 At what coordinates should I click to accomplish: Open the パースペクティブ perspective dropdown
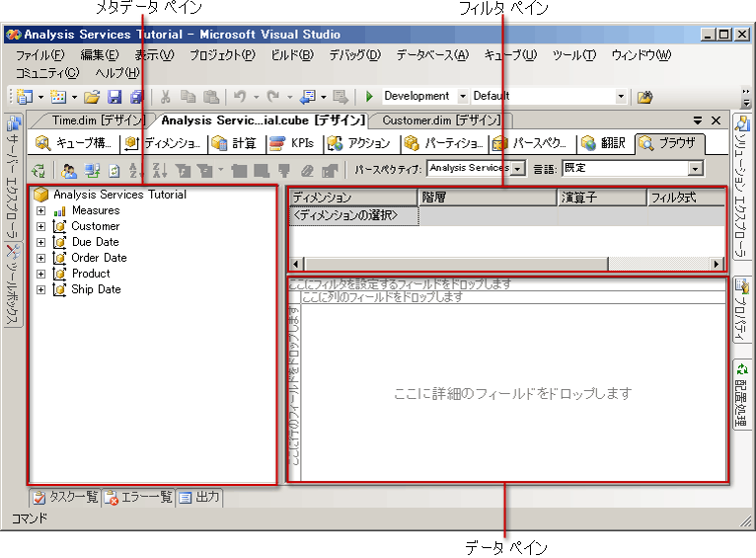tap(518, 169)
